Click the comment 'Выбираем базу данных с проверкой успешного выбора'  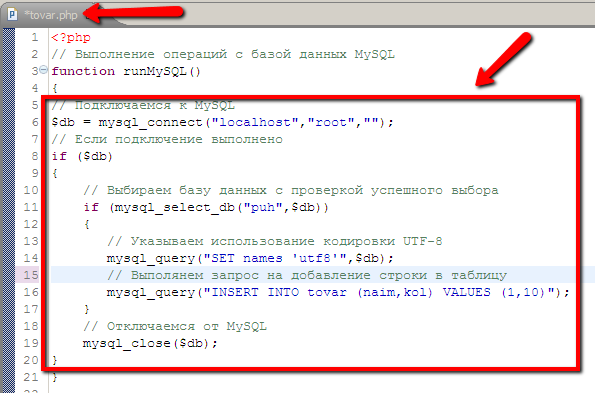291,190
